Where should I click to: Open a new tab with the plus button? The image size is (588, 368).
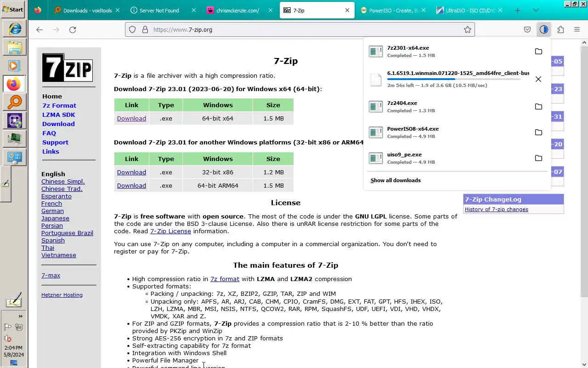point(518,10)
